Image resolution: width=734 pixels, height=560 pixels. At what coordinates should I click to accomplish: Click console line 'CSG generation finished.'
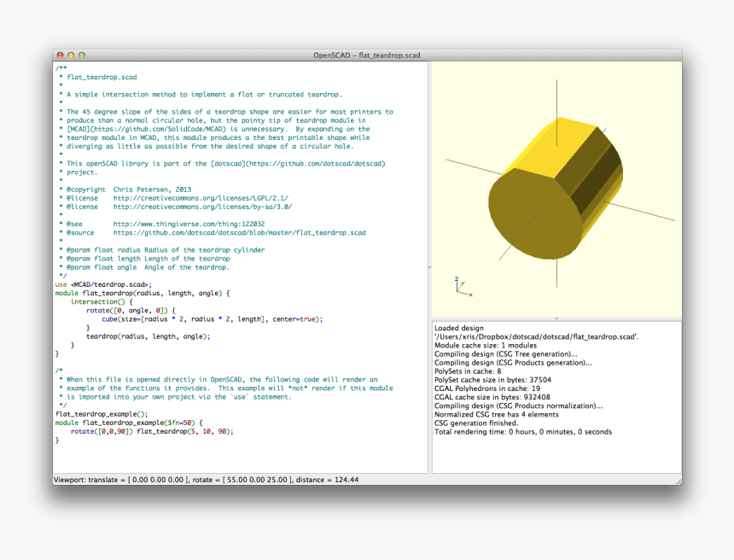point(476,423)
